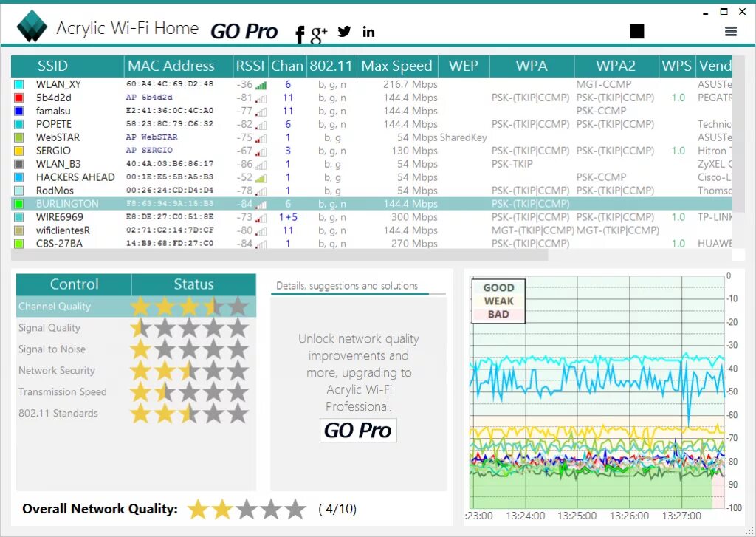Click the AP SERGIO MAC cell

click(x=149, y=151)
